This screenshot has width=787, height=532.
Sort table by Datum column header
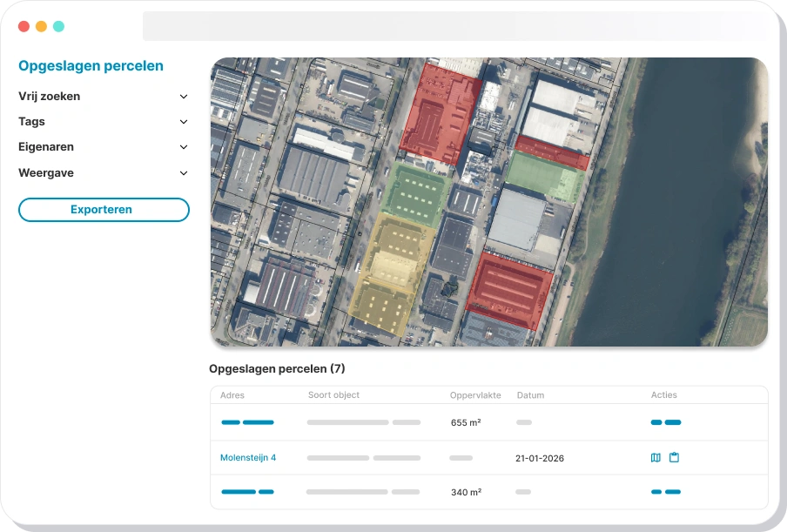[530, 394]
